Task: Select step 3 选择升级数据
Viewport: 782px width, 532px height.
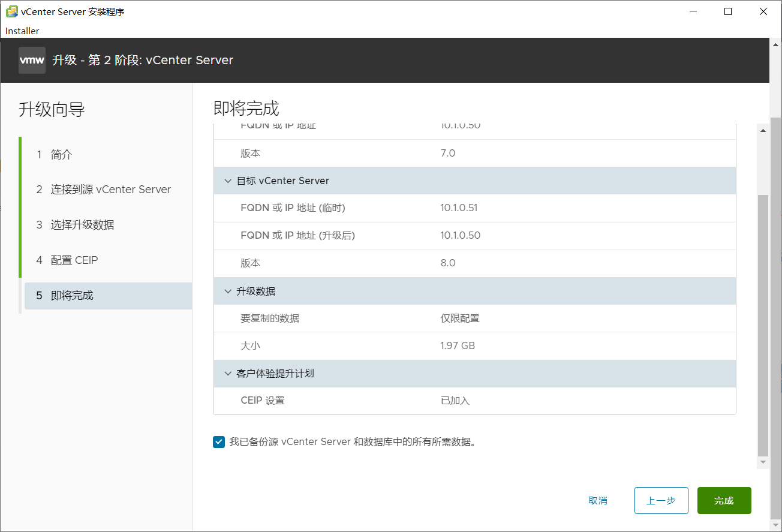Action: click(x=82, y=225)
